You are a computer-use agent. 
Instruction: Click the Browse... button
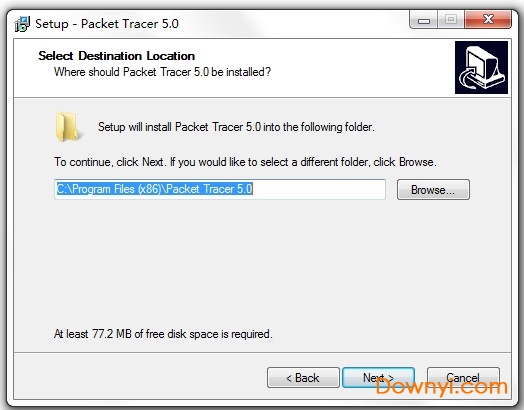coord(433,190)
